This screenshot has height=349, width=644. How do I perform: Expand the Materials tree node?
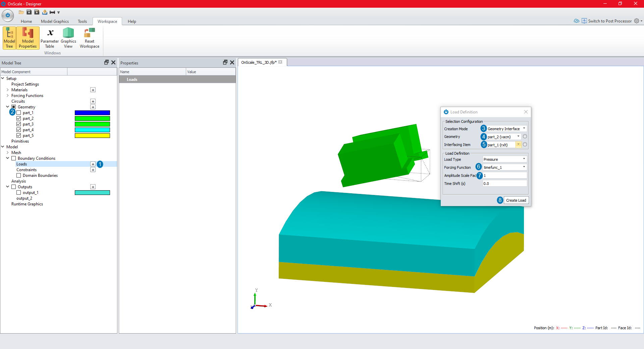tap(8, 90)
